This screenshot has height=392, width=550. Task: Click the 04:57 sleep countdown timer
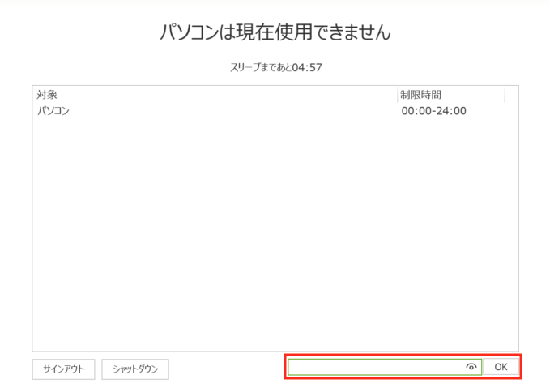click(309, 67)
